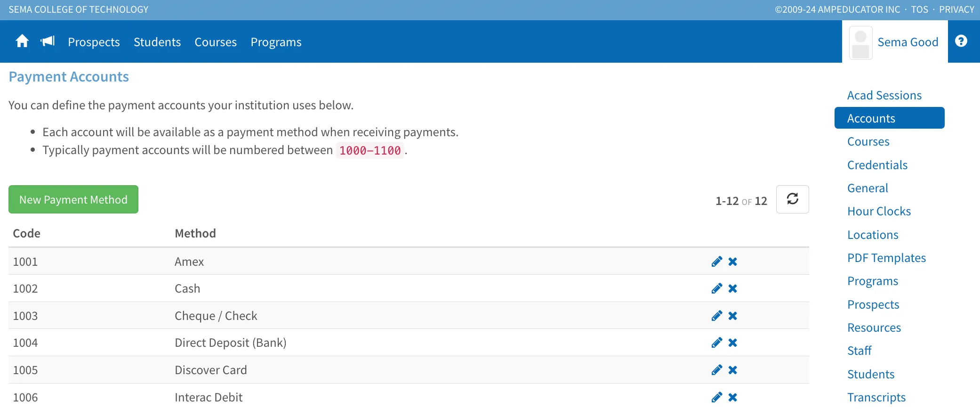The width and height of the screenshot is (980, 409).
Task: Delete the Cheque / Check account
Action: point(733,316)
